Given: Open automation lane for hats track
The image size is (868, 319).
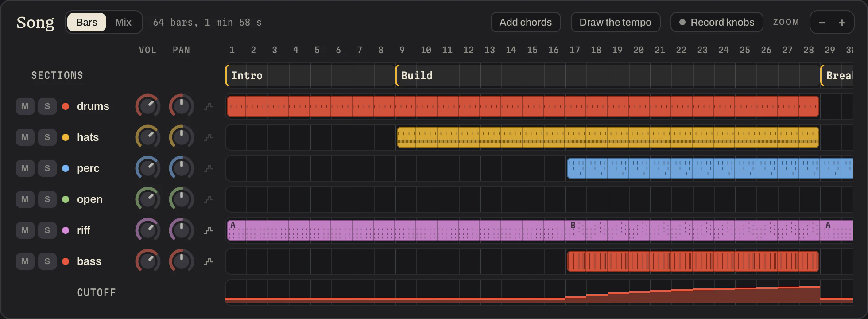Looking at the screenshot, I should click(x=209, y=137).
